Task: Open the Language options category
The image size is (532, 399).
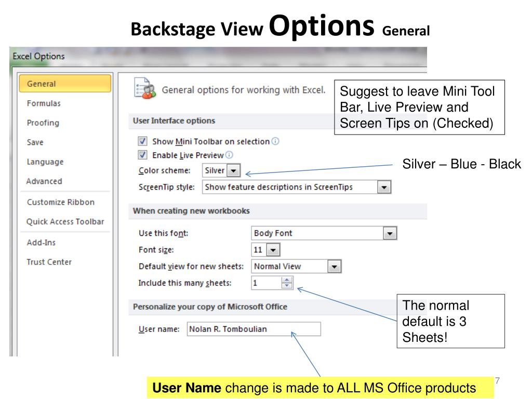Action: click(x=45, y=162)
